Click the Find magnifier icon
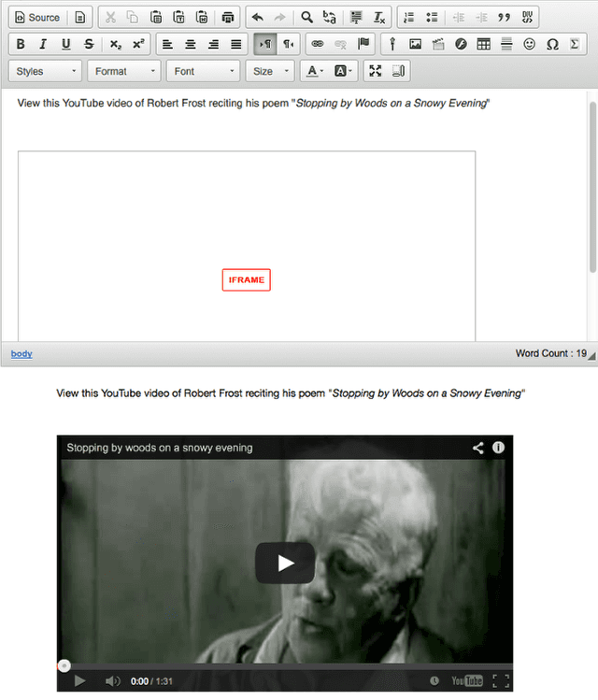 pos(306,18)
